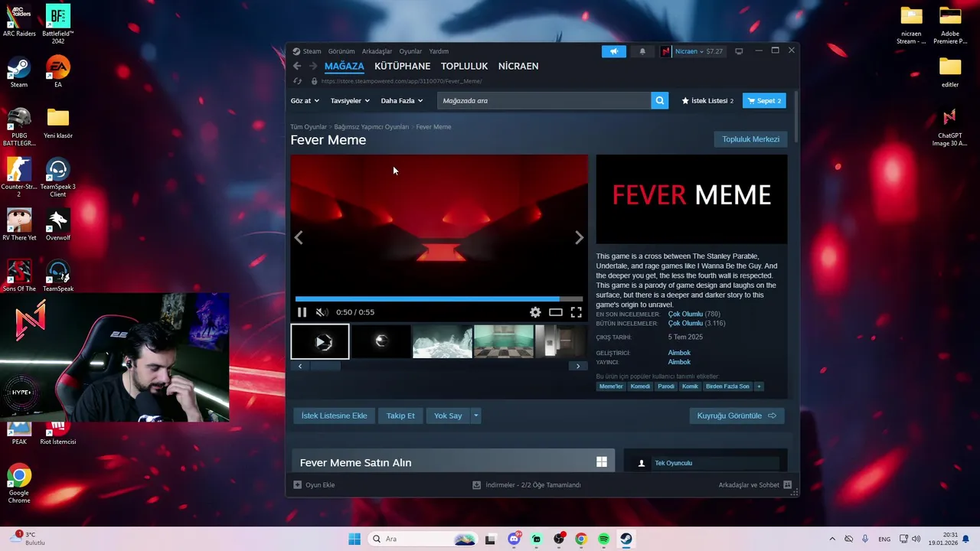Click the Steam store search magnifier button
This screenshot has height=551, width=980.
point(659,100)
